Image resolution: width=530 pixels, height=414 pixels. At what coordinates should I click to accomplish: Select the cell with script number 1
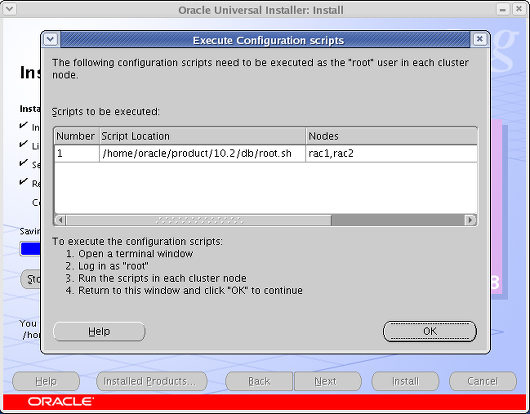[x=77, y=154]
